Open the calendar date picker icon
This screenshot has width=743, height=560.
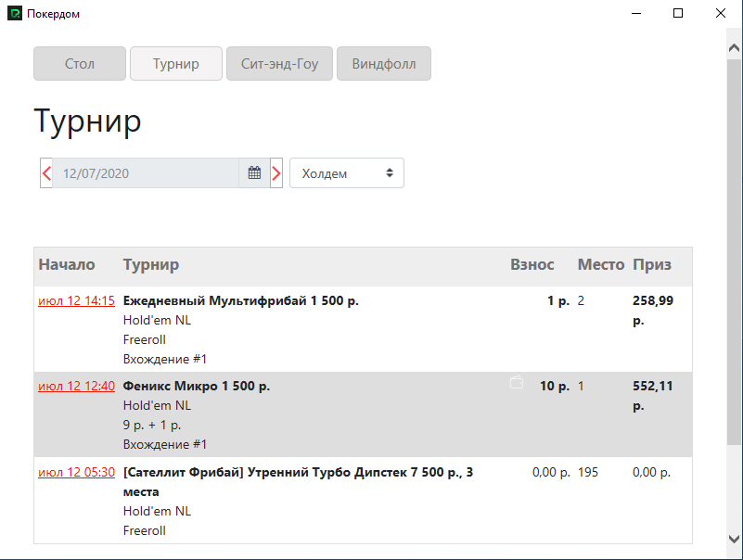[254, 173]
